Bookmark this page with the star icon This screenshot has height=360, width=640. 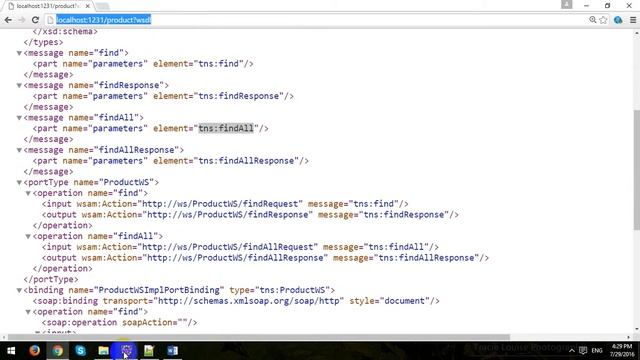603,20
